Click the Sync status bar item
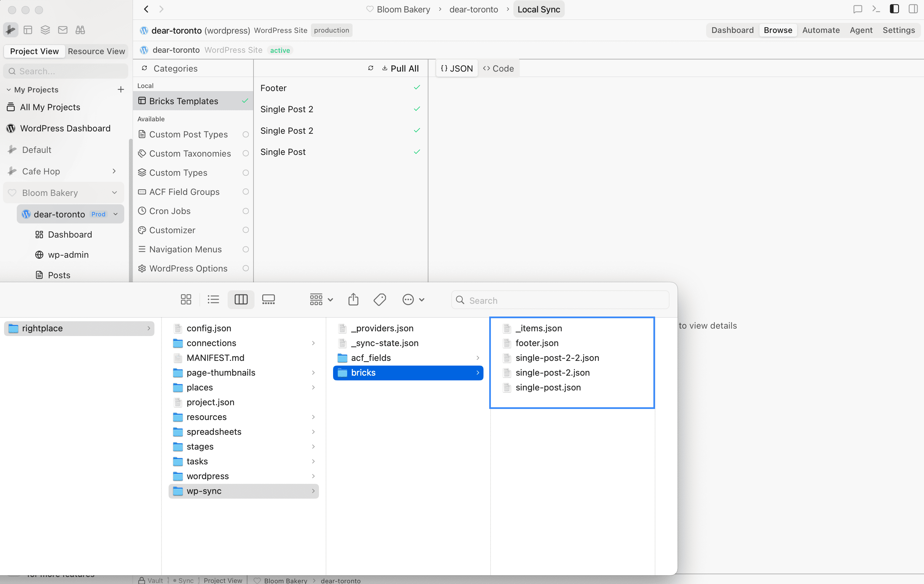Image resolution: width=924 pixels, height=584 pixels. pos(184,580)
